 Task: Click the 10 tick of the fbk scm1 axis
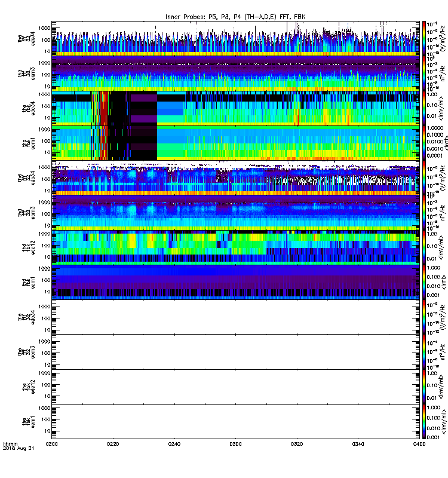click(47, 431)
